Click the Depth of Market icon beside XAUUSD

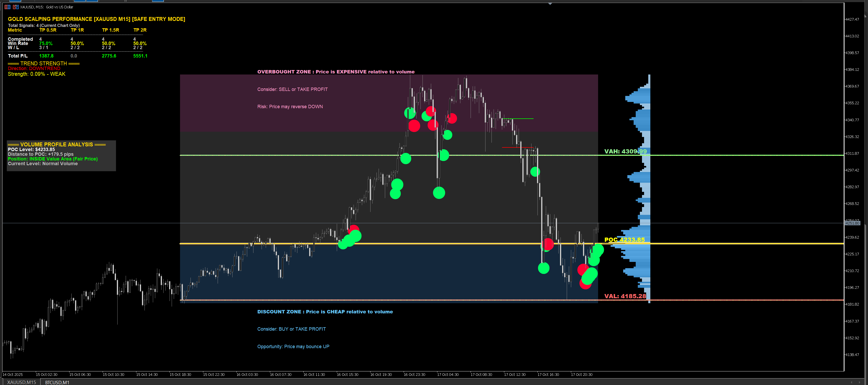click(x=15, y=7)
